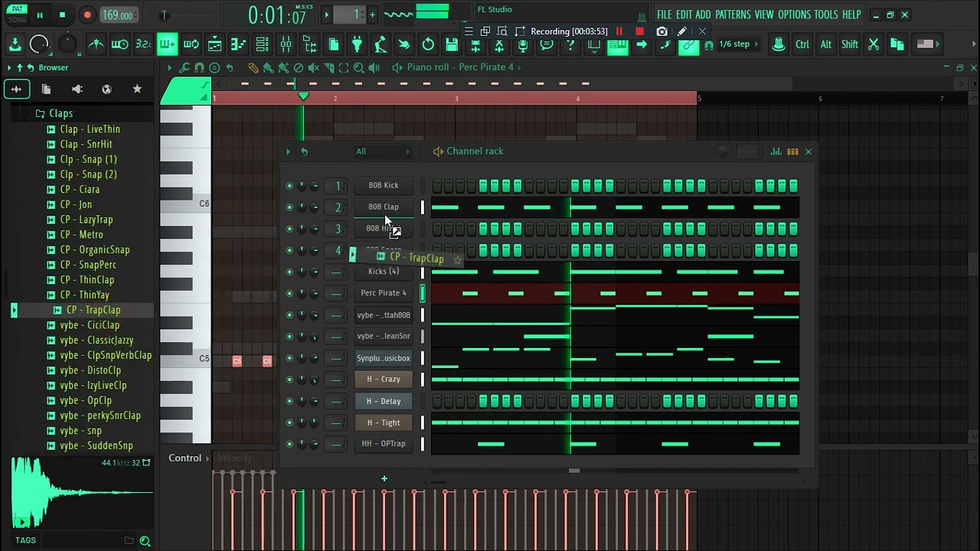Click the H - Tight channel button
The image size is (980, 551).
[384, 422]
